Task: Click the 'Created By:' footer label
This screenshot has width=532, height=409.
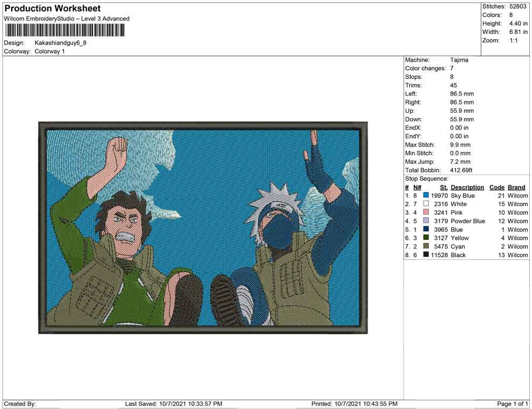Action: pos(20,404)
